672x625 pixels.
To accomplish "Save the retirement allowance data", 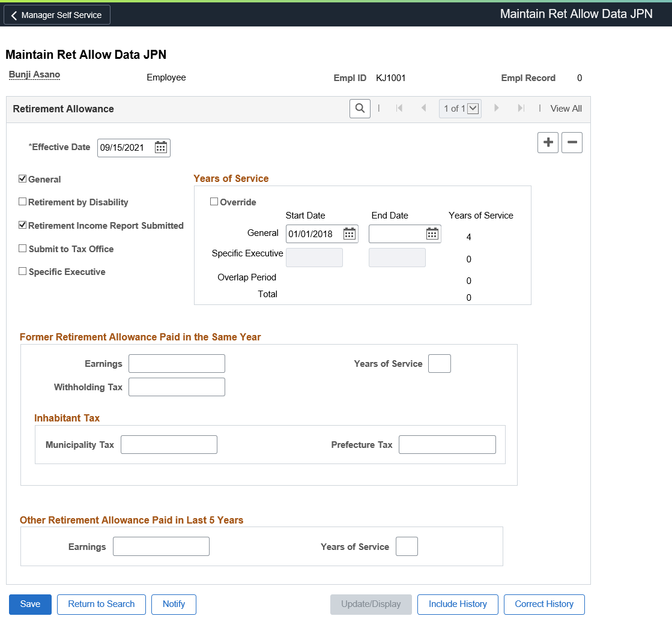I will pyautogui.click(x=30, y=604).
